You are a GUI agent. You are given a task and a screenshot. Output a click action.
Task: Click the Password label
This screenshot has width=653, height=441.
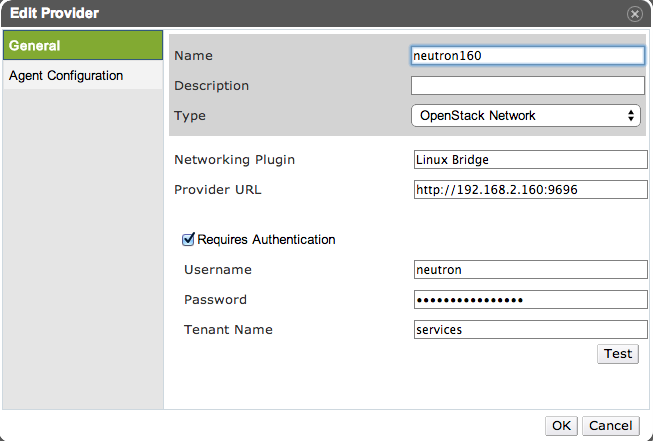pos(215,299)
